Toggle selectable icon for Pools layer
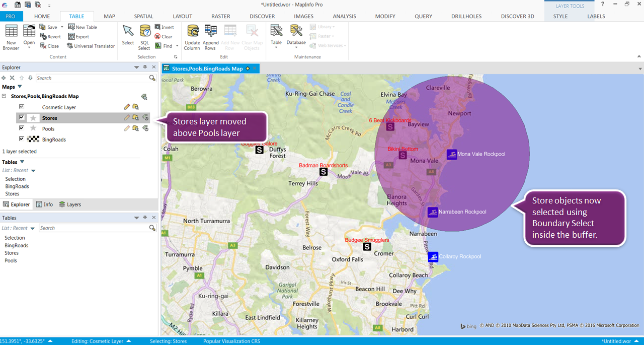This screenshot has width=644, height=345. [135, 128]
